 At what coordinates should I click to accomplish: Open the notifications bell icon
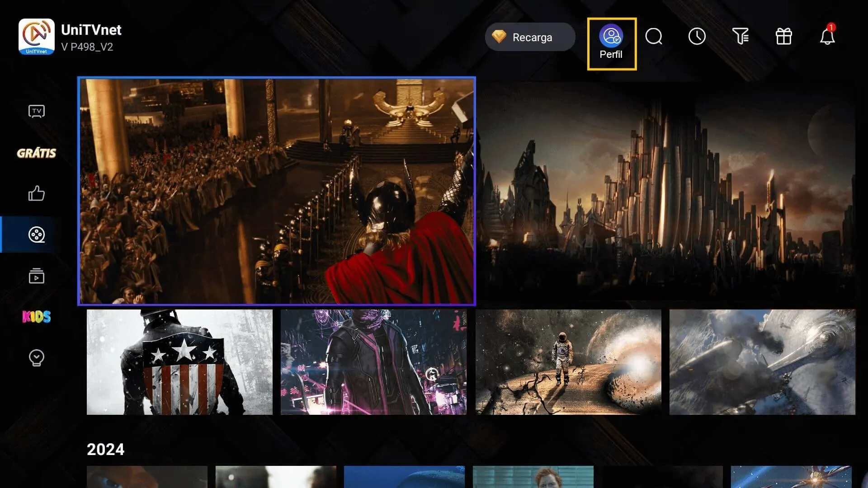827,37
